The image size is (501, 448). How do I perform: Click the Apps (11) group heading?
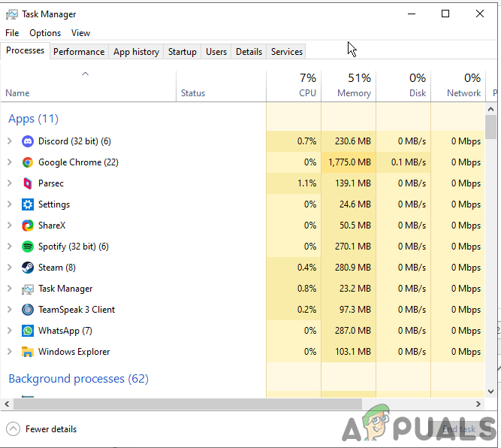tap(33, 119)
